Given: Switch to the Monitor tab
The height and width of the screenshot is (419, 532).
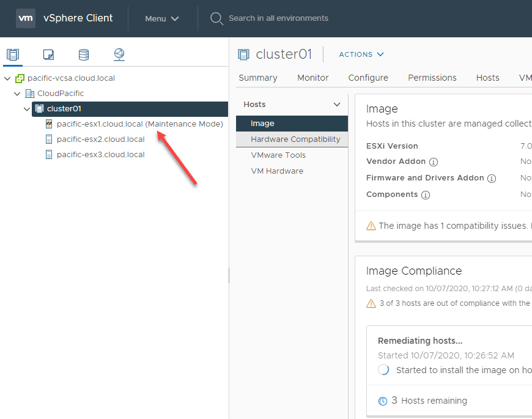Looking at the screenshot, I should 312,78.
